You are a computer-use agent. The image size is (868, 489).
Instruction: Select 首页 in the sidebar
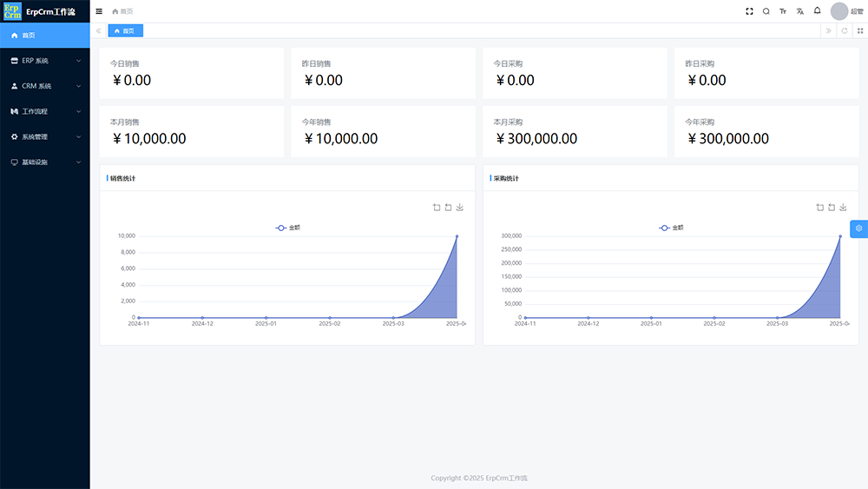pos(45,36)
